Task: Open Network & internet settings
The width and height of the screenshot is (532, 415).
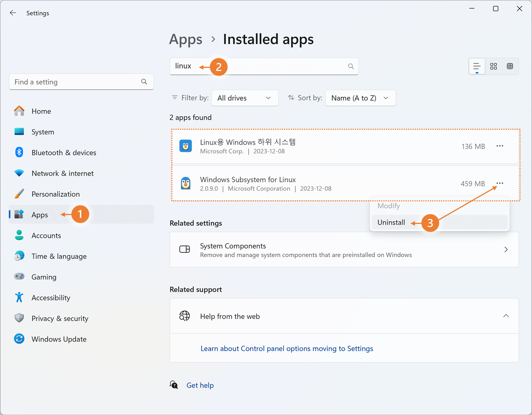Action: pyautogui.click(x=81, y=173)
